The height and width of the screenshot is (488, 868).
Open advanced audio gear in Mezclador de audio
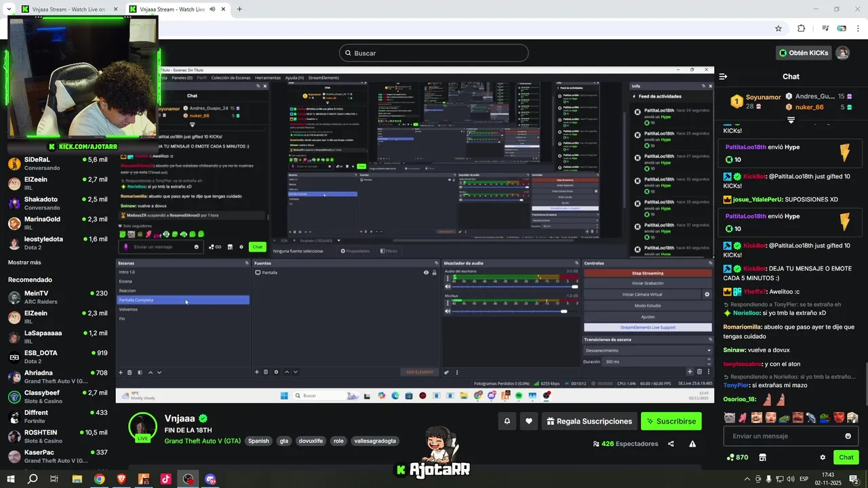point(446,372)
